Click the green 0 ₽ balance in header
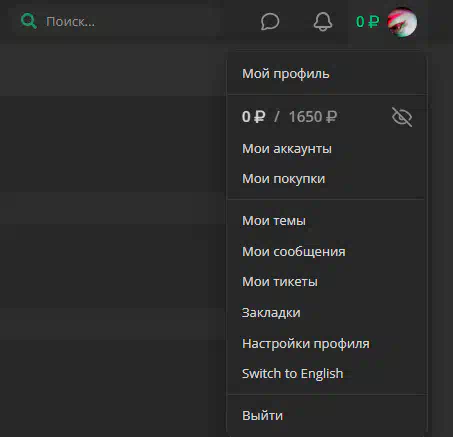The image size is (453, 437). pyautogui.click(x=368, y=22)
